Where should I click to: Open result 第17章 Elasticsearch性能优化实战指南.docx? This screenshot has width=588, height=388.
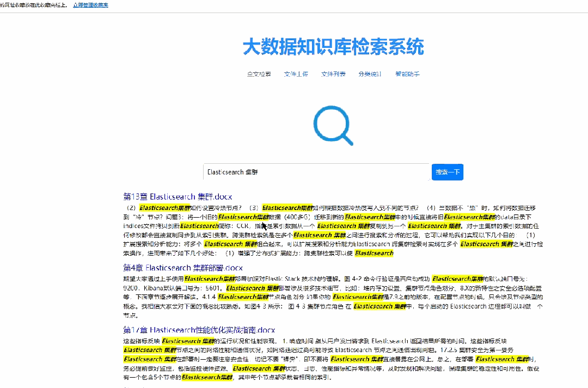[x=199, y=330]
